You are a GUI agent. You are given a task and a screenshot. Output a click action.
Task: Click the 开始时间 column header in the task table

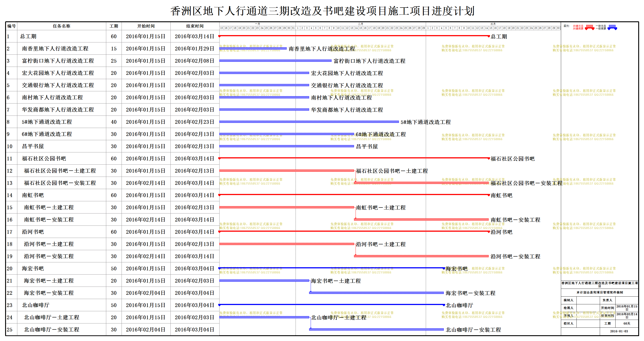146,26
